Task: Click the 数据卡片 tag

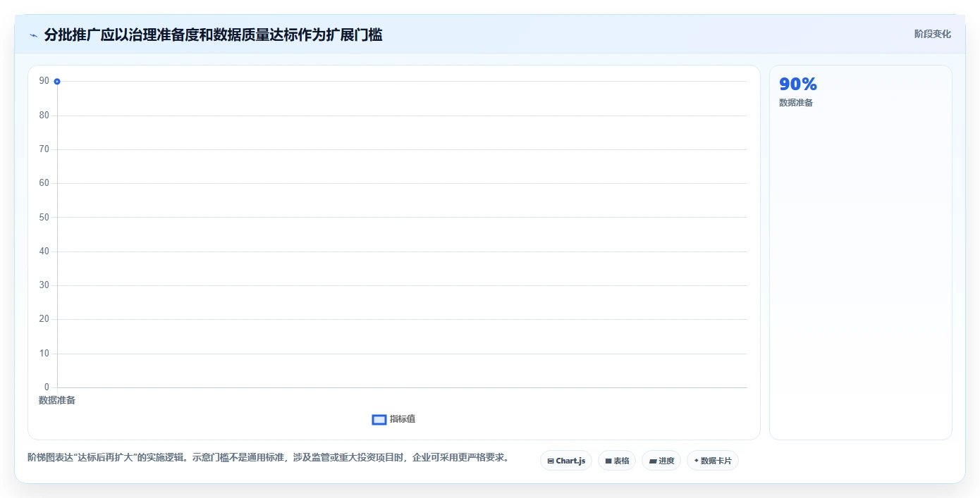Action: point(713,461)
